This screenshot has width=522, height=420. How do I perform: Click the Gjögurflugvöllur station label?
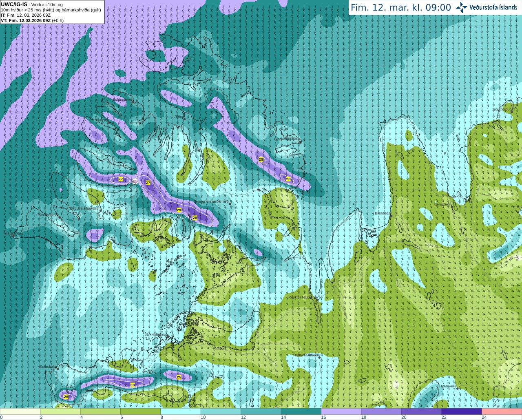[x=288, y=139]
